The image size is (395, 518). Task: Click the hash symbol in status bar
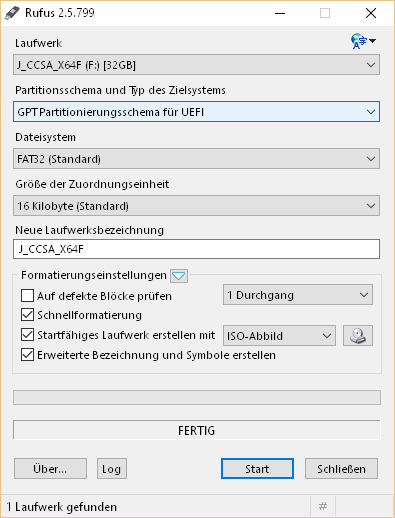(x=323, y=506)
